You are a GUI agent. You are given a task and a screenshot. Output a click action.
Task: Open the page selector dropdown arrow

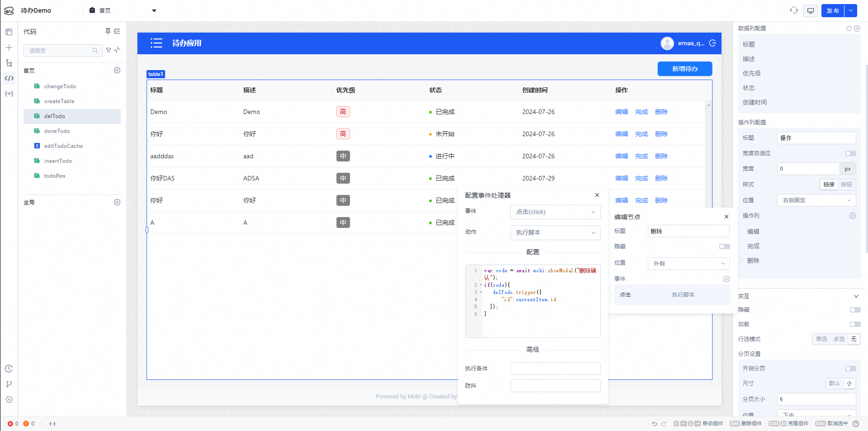click(x=154, y=10)
